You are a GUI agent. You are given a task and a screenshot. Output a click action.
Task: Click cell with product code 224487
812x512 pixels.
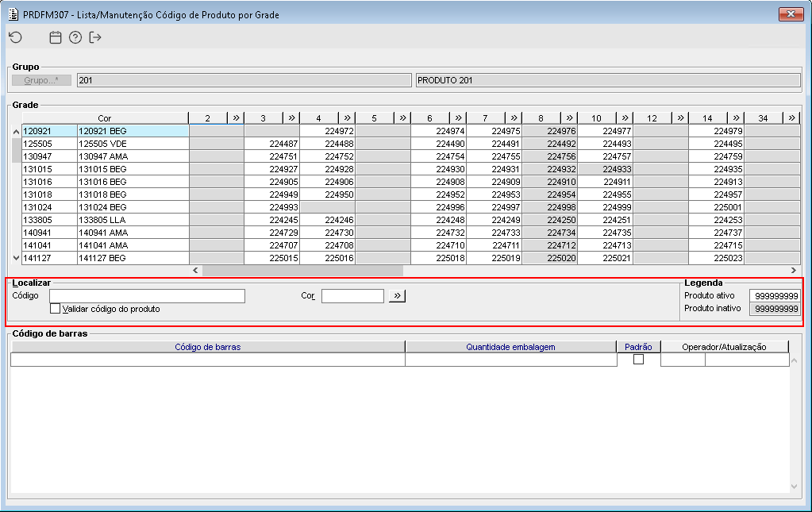[x=272, y=144]
